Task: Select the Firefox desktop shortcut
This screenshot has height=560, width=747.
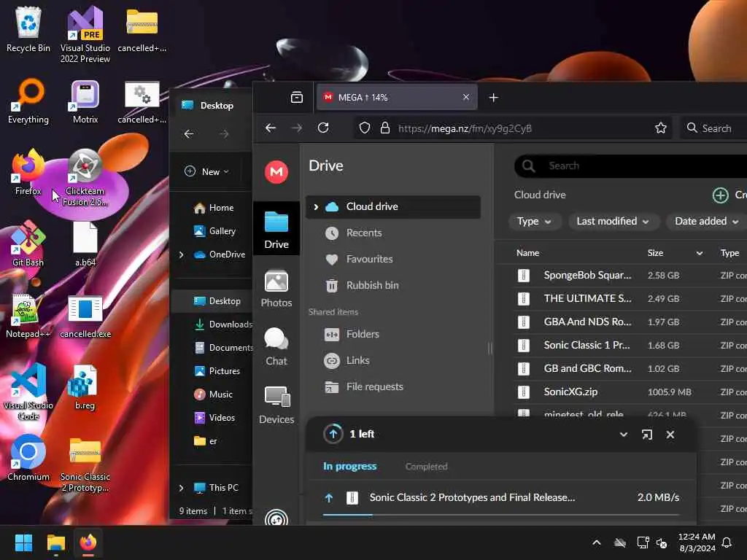Action: 28,172
